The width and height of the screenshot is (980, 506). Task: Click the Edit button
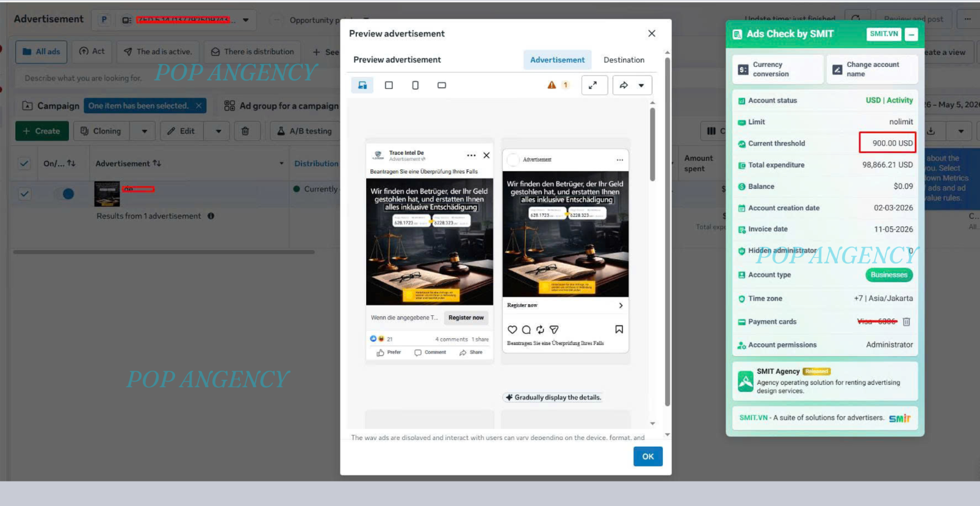click(181, 131)
